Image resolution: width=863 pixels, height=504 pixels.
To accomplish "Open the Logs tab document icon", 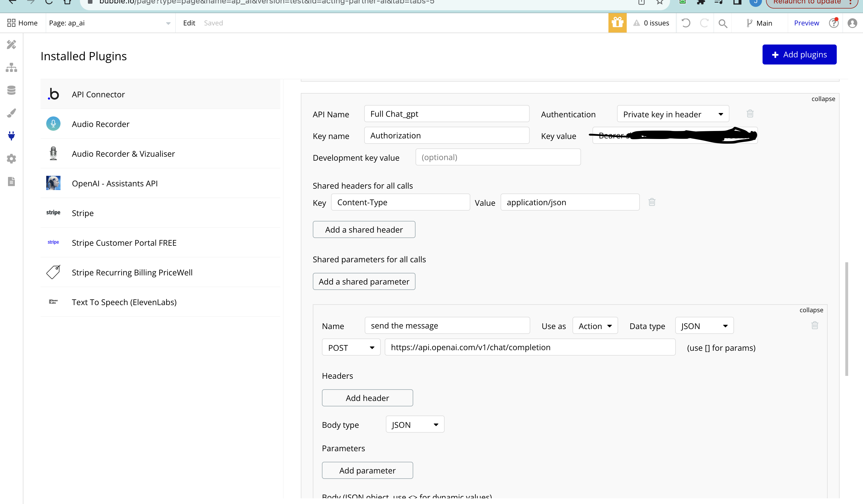I will click(11, 182).
